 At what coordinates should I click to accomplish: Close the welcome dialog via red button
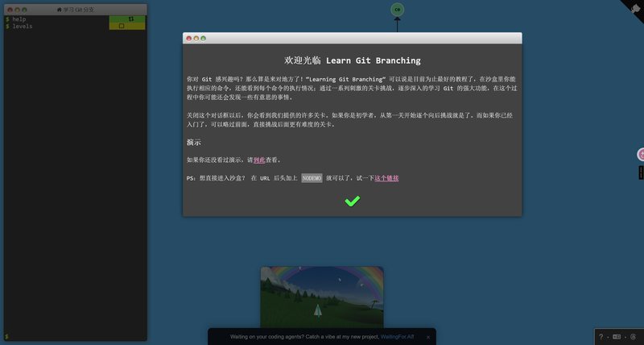click(189, 38)
